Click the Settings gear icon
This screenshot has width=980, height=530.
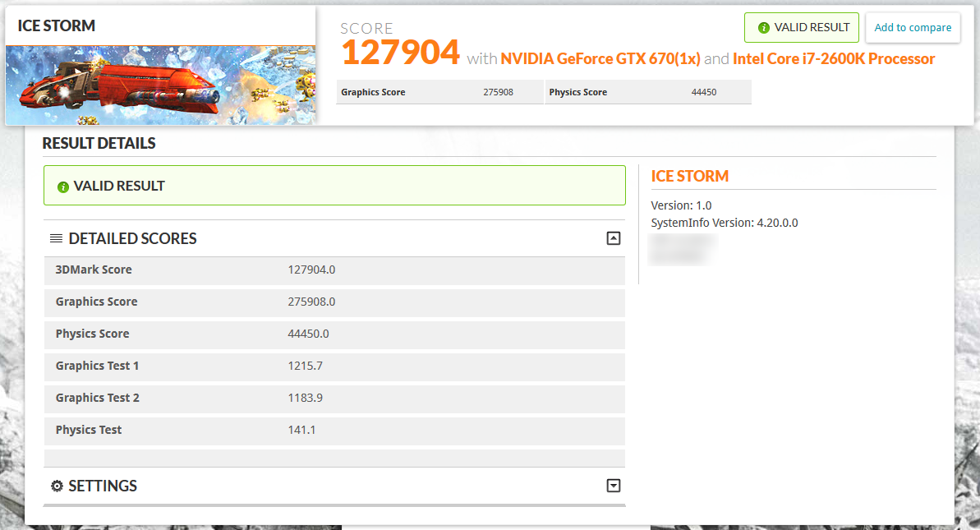click(57, 486)
